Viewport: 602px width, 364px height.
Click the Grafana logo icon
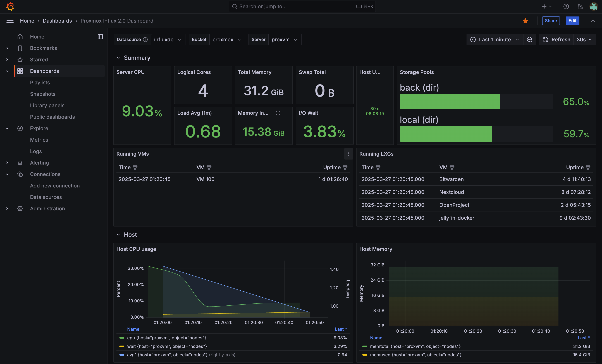[10, 7]
